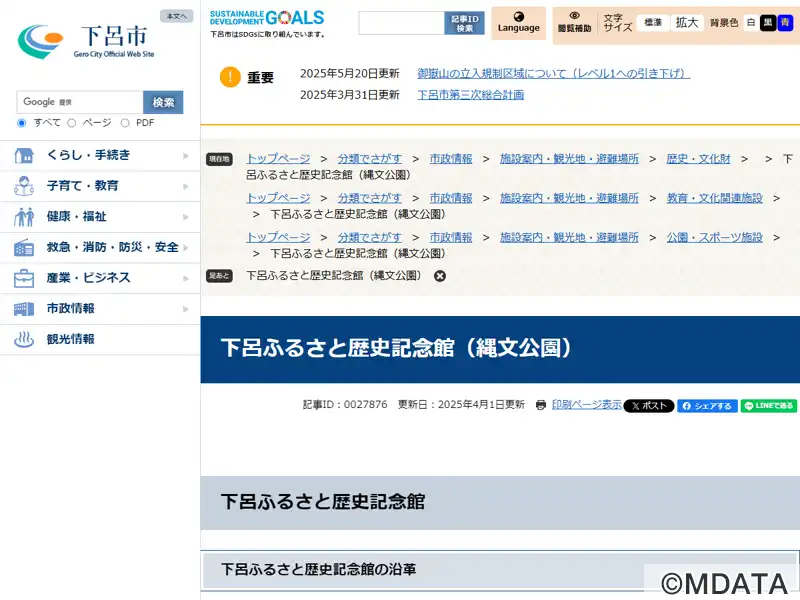Screen dimensions: 800x600
Task: Expand the くらし・手続き menu arrow
Action: click(x=186, y=156)
